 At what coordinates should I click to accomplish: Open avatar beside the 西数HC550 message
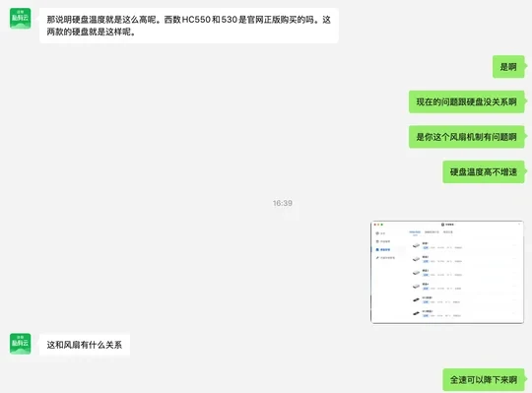[x=21, y=19]
